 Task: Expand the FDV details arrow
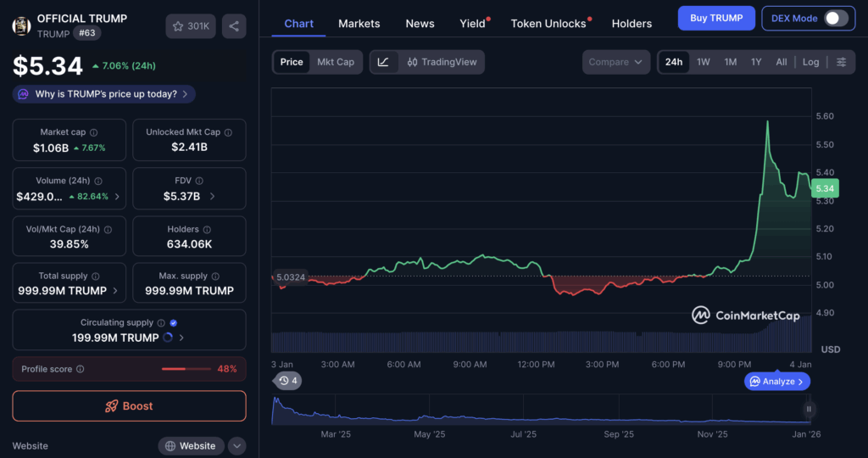(x=212, y=196)
